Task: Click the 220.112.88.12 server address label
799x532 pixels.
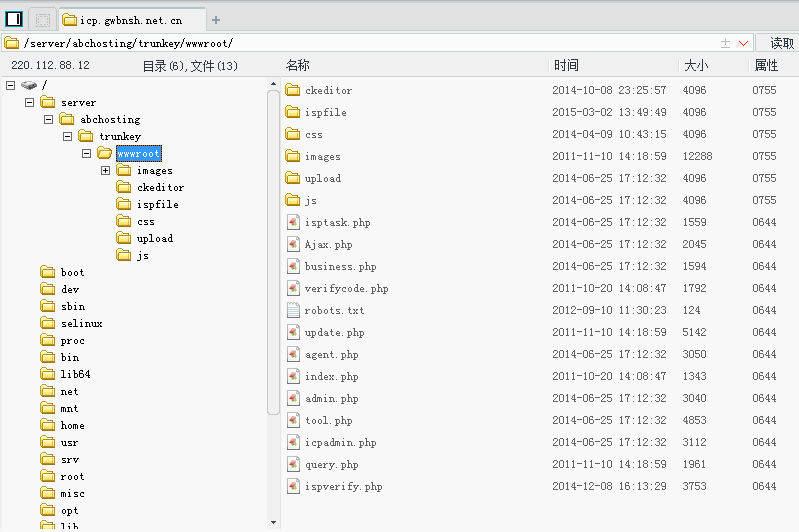Action: pos(50,65)
